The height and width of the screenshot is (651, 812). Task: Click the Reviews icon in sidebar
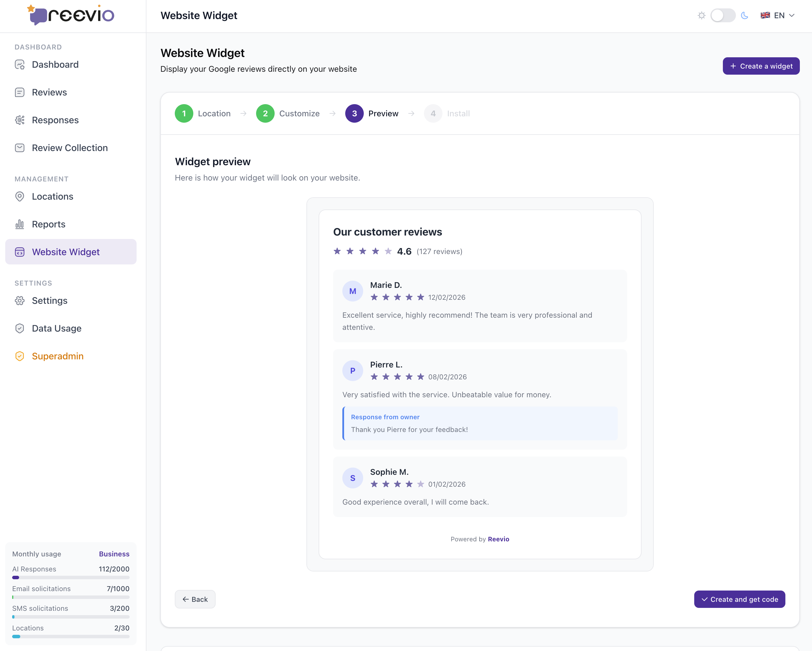coord(20,93)
